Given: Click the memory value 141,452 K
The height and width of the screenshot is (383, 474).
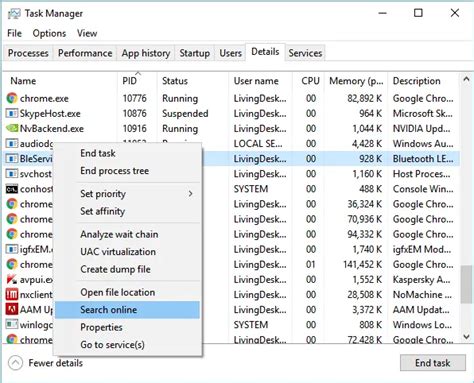Looking at the screenshot, I should point(363,265).
